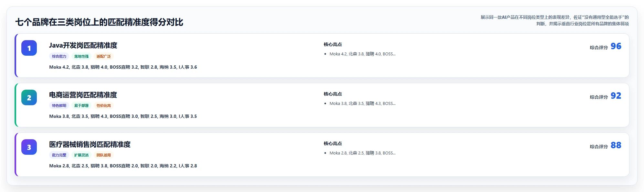Screen dimensions: 644x192
Task: Select the 能力完整 tag
Action: point(59,155)
